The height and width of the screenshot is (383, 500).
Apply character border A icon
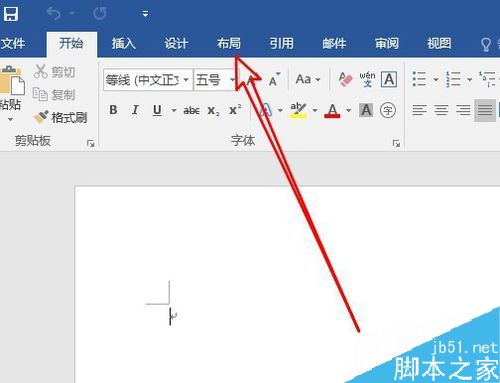(389, 79)
